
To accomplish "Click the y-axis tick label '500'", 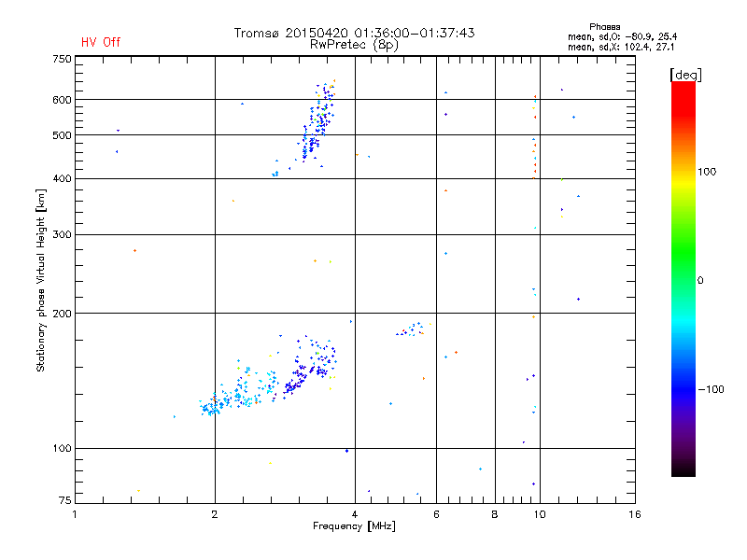I will click(x=62, y=135).
